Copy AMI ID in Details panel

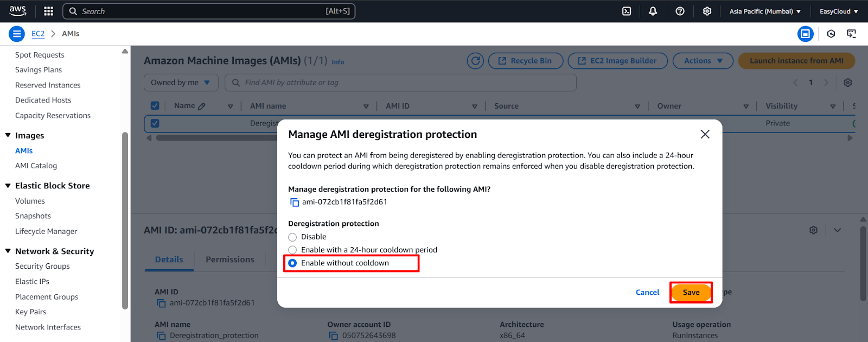coord(161,303)
